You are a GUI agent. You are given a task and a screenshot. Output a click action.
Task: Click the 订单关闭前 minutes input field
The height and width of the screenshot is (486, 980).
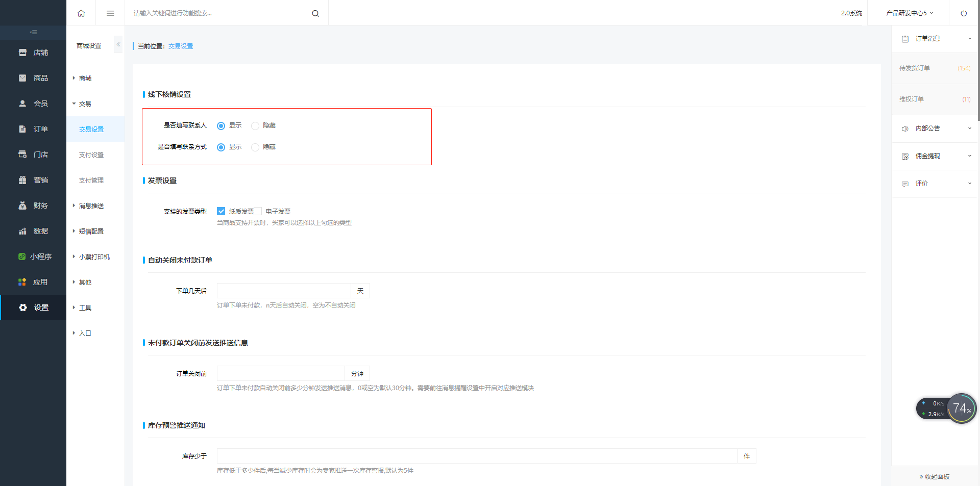click(x=281, y=373)
